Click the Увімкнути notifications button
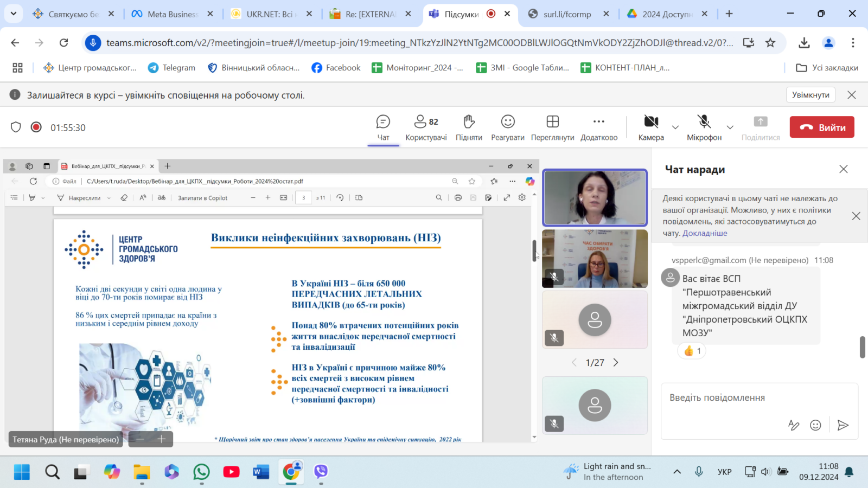 coord(810,95)
